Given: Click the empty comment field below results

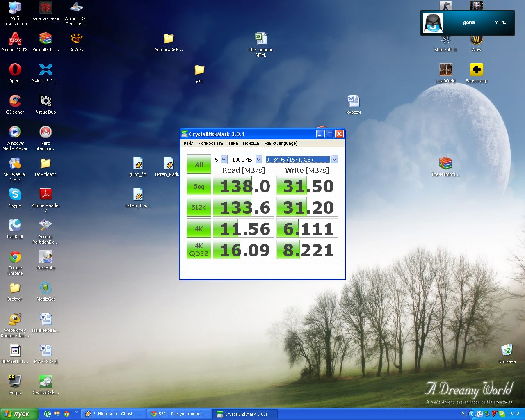Looking at the screenshot, I should pyautogui.click(x=262, y=269).
